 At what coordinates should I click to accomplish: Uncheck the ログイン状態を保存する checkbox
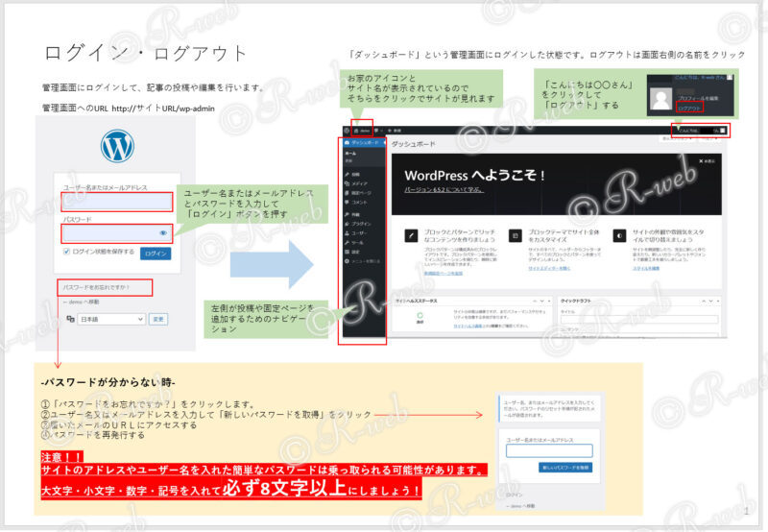[66, 252]
